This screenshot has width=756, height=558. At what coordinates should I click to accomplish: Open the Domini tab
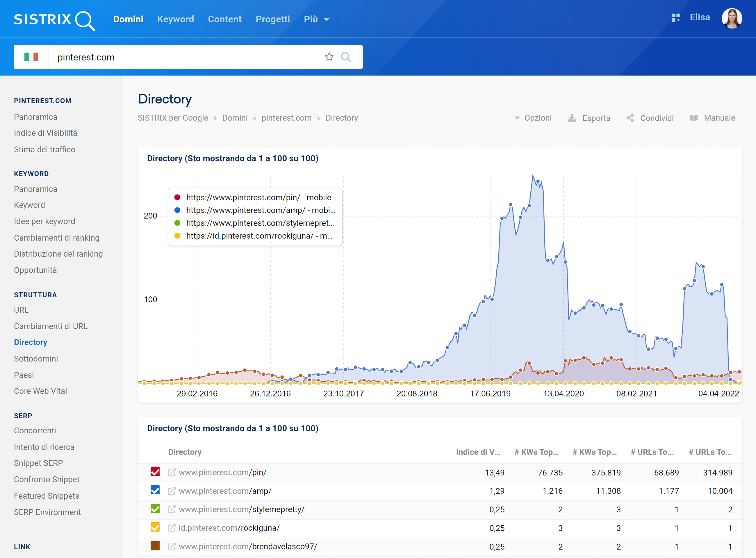tap(129, 19)
